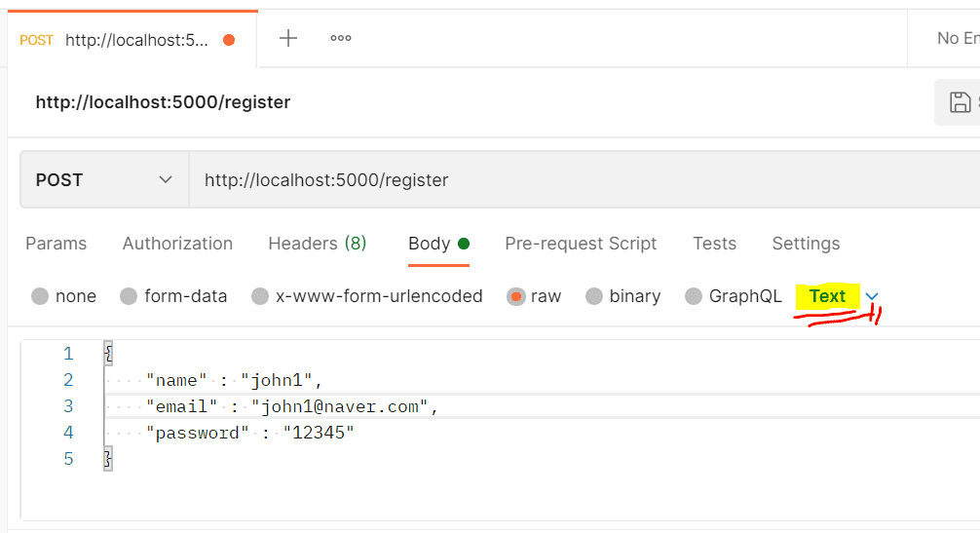Select the GraphQL body option
Viewport: 980px width, 533px height.
(734, 296)
